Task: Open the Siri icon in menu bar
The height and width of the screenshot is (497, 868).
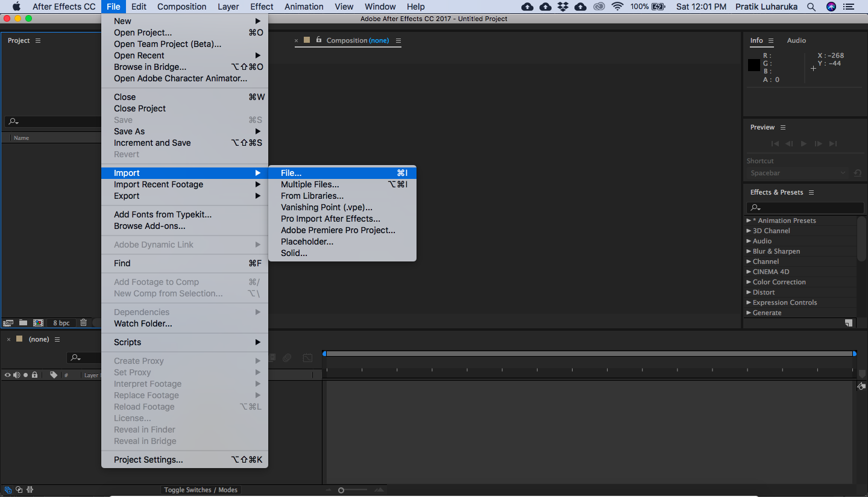Action: pyautogui.click(x=831, y=7)
